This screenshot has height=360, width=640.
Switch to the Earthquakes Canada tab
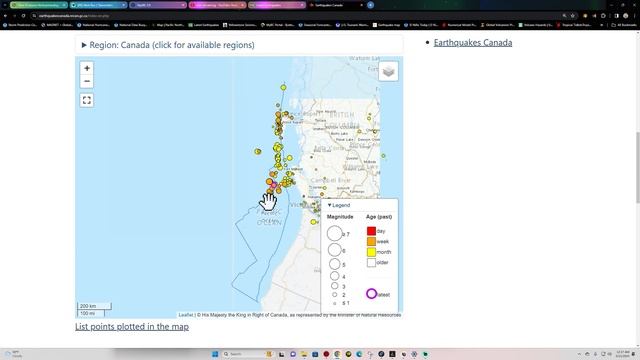tap(335, 5)
